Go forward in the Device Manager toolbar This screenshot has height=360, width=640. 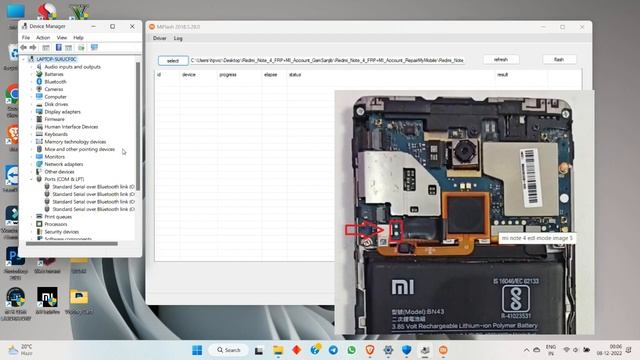point(33,48)
